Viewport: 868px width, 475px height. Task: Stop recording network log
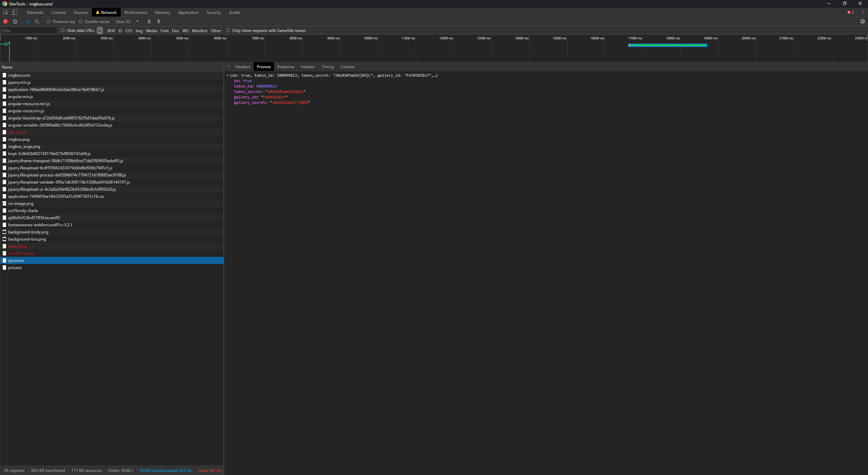(5, 21)
